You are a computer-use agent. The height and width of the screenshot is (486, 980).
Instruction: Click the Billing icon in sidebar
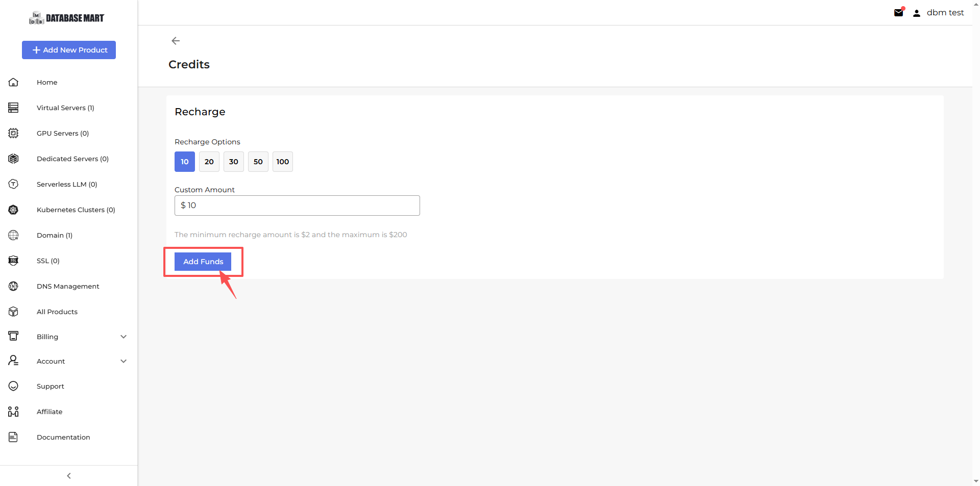pos(13,336)
